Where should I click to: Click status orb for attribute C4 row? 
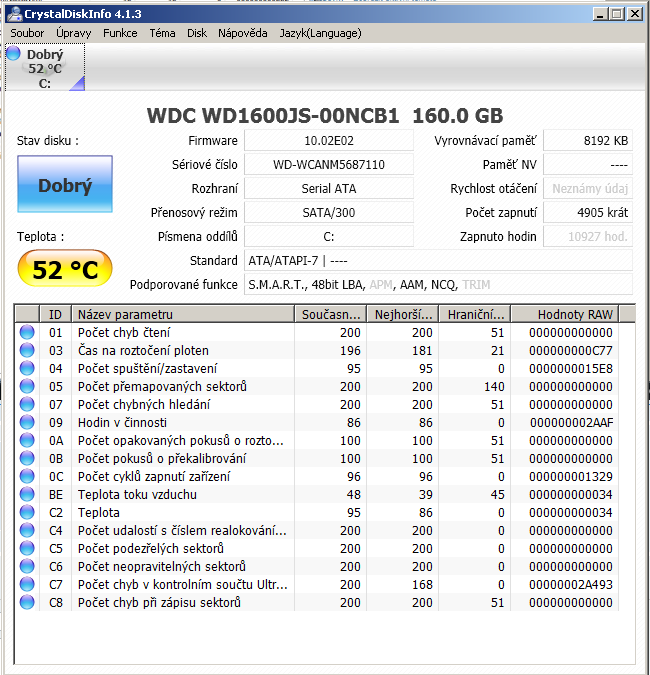point(27,530)
